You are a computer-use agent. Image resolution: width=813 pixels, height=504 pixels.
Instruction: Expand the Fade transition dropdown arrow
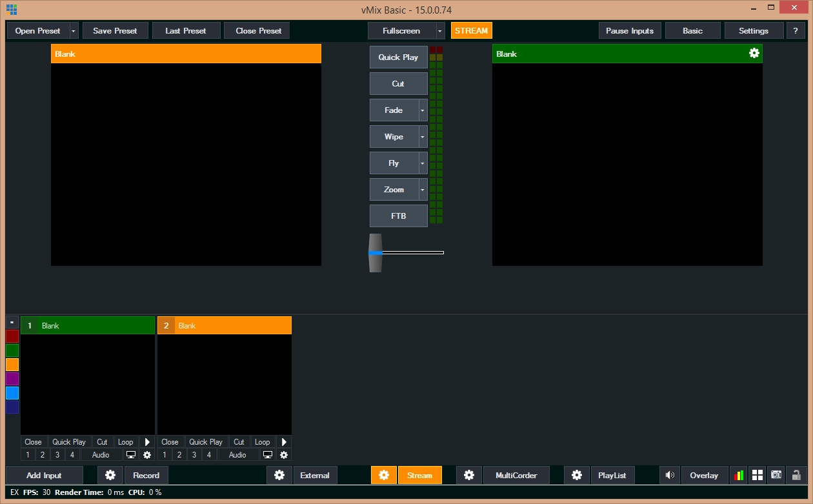(423, 110)
